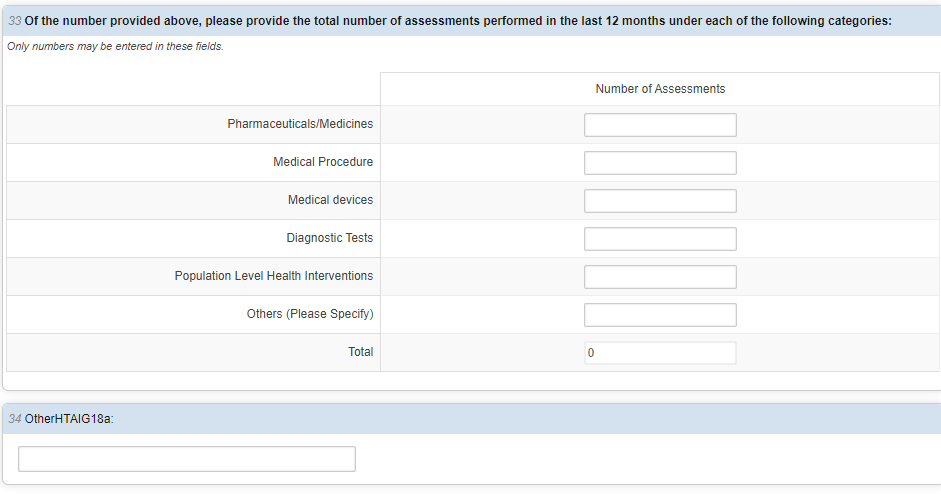941x494 pixels.
Task: Click the Medical devices row label
Action: click(x=330, y=200)
